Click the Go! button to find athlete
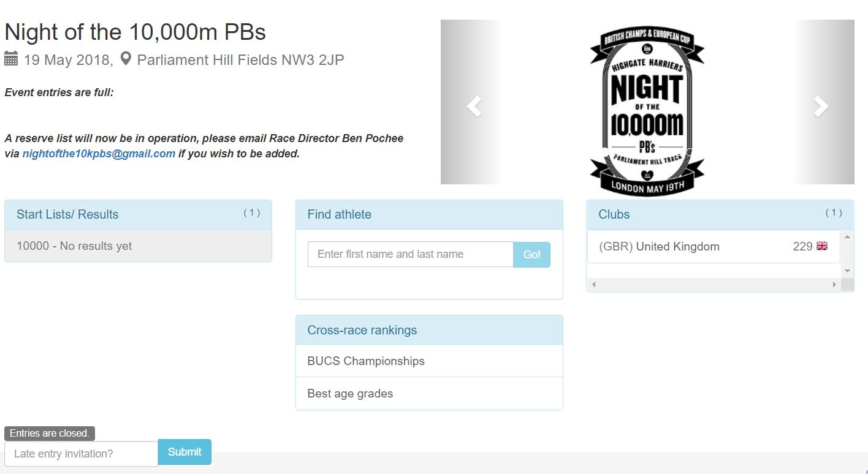Viewport: 868px width, 474px height. pyautogui.click(x=532, y=254)
